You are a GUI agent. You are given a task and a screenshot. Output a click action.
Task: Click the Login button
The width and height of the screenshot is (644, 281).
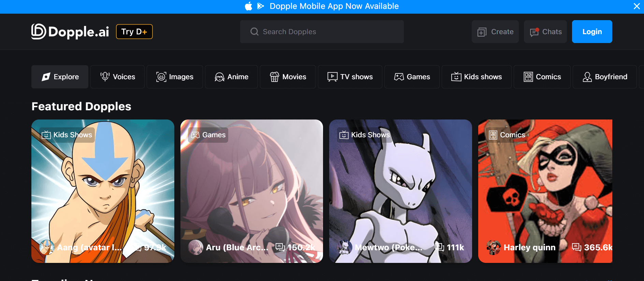[592, 32]
